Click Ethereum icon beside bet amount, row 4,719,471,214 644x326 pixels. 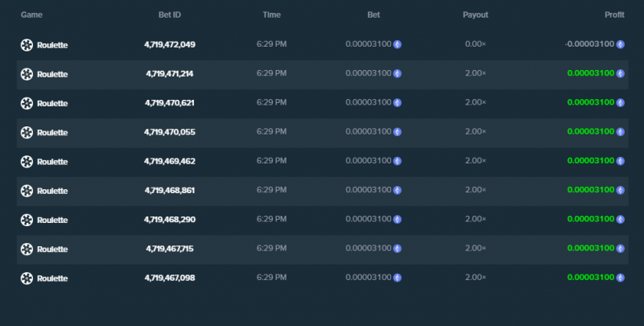(397, 73)
